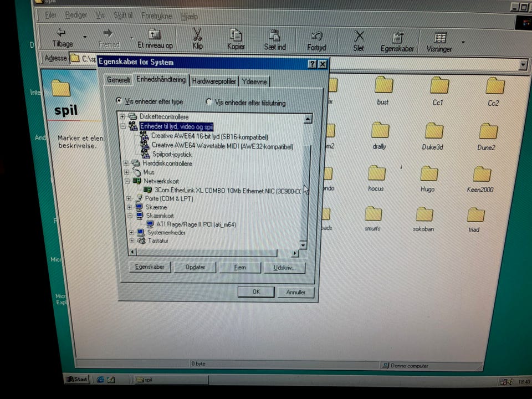This screenshot has height=399, width=532.
Task: Click the help question mark button
Action: pos(312,64)
